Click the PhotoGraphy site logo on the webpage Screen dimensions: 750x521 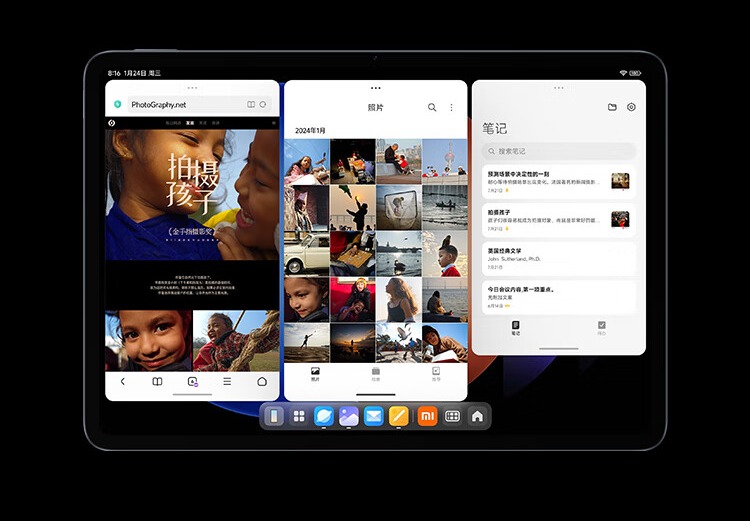[x=111, y=123]
